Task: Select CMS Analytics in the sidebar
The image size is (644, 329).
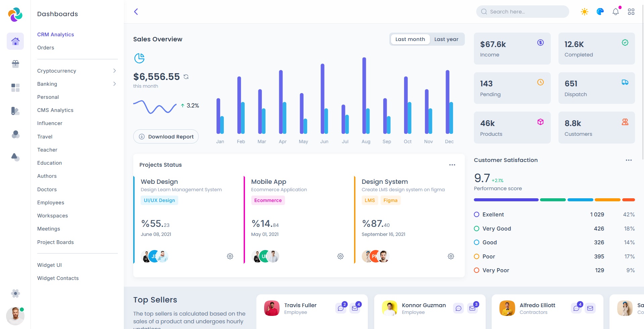Action: [55, 110]
